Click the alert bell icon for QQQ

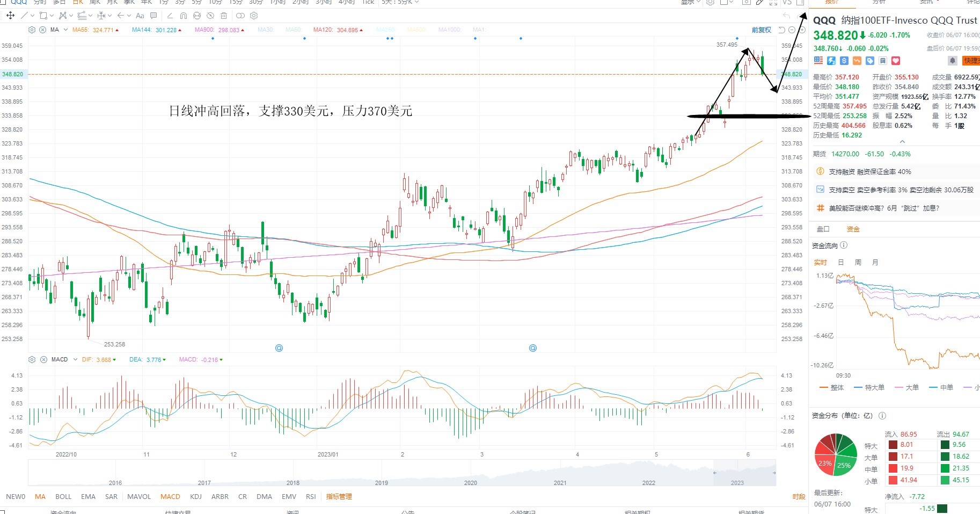point(953,61)
